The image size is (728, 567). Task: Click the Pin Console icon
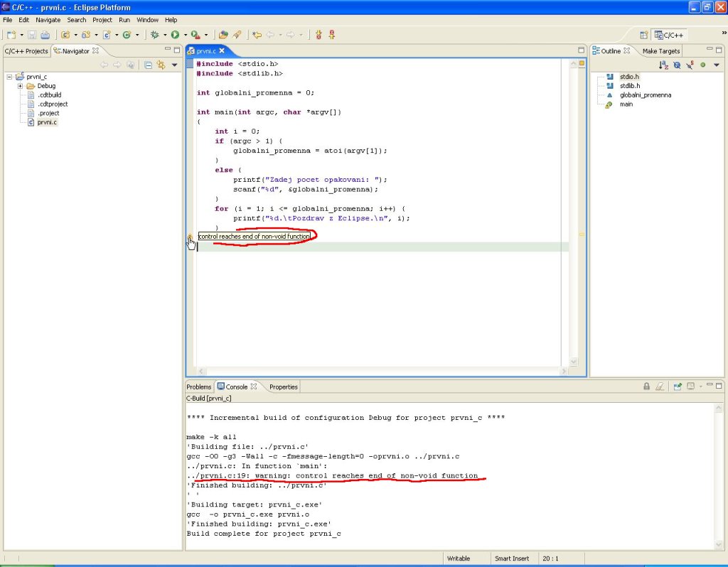coord(678,387)
